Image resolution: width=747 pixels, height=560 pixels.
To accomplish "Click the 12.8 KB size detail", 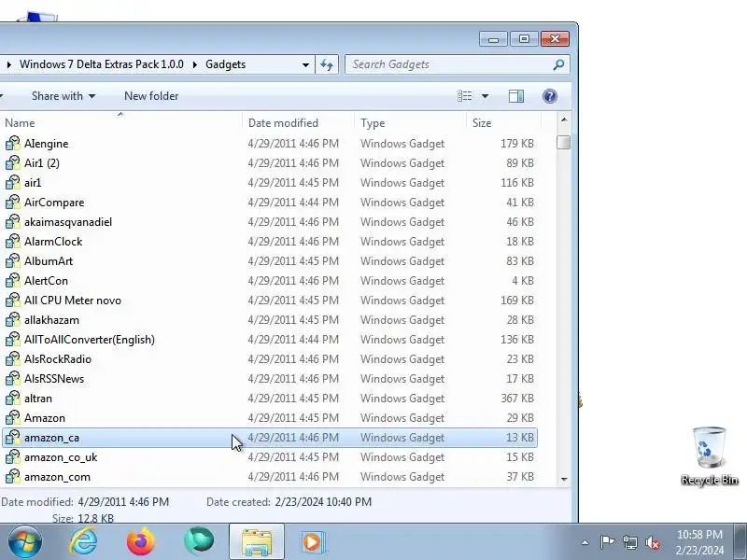I will click(94, 519).
